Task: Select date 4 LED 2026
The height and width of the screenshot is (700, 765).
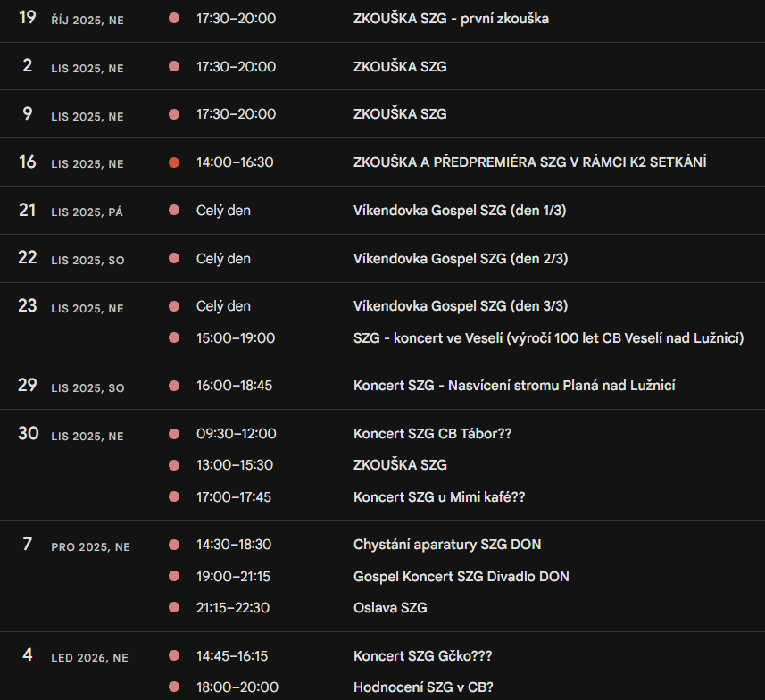Action: click(28, 655)
